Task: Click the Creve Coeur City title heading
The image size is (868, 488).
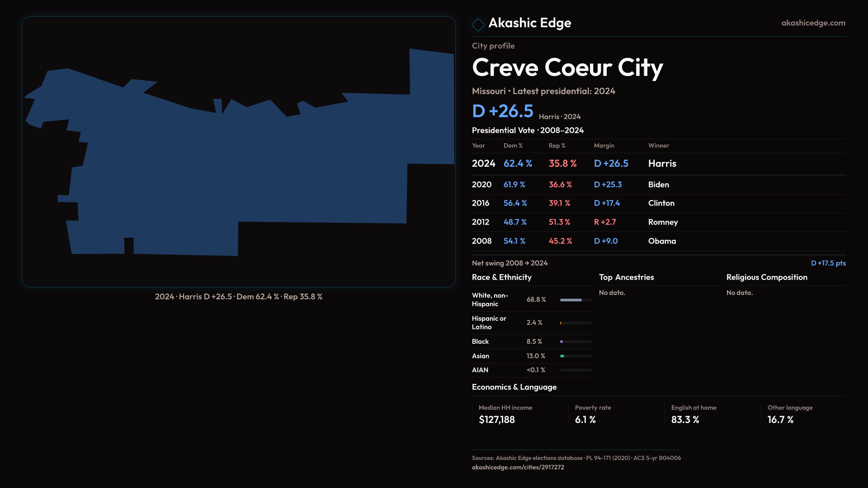Action: pos(567,68)
